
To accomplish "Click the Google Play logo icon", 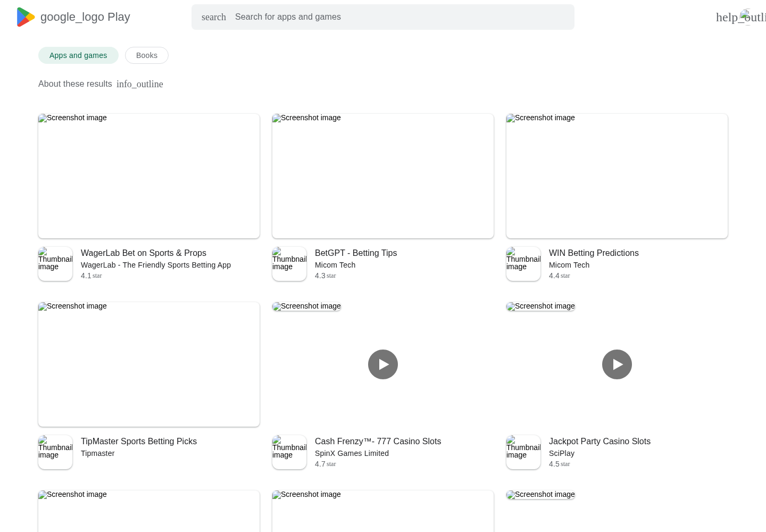I will point(26,17).
